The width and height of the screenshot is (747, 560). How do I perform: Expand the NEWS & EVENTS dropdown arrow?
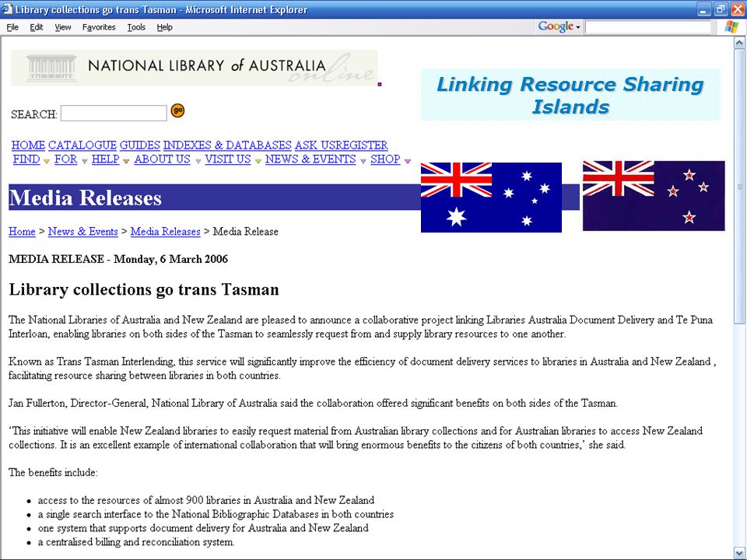(363, 162)
